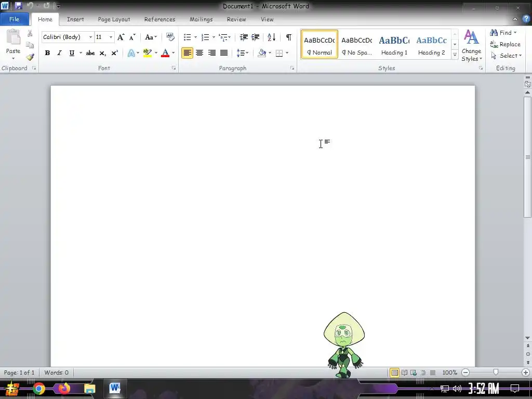The height and width of the screenshot is (399, 532).
Task: Open the Calibri (Body) font name dropdown
Action: 90,37
